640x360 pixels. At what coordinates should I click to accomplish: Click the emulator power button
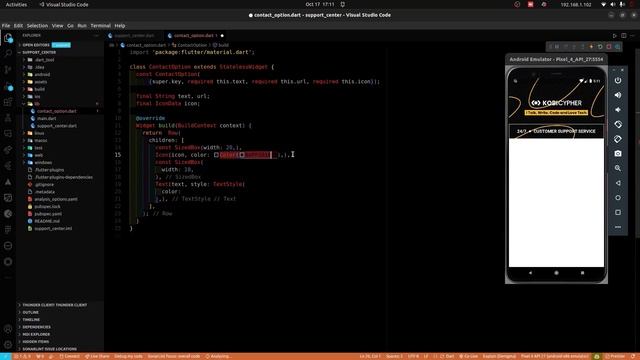pos(618,80)
